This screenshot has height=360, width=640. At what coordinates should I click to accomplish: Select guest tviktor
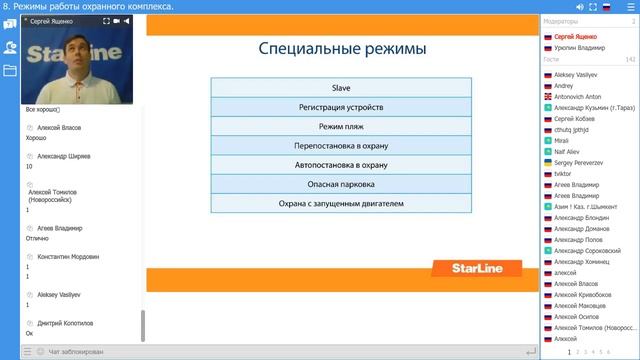[x=562, y=173]
